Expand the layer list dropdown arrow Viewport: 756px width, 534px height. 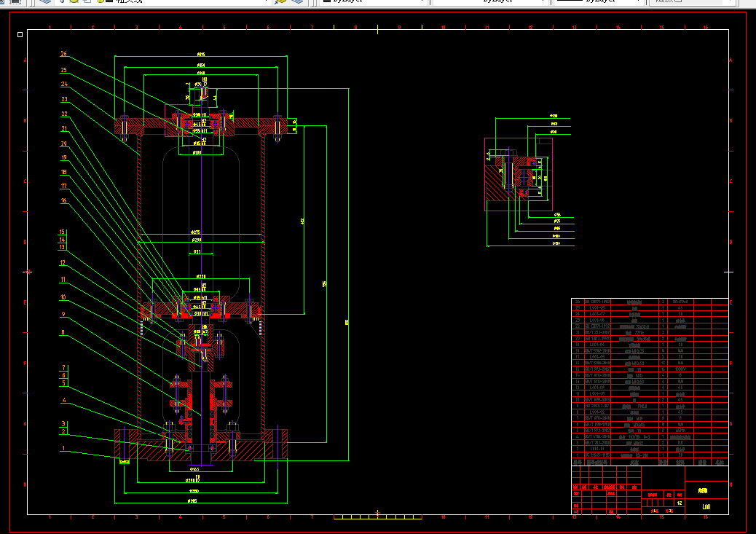(x=265, y=1)
